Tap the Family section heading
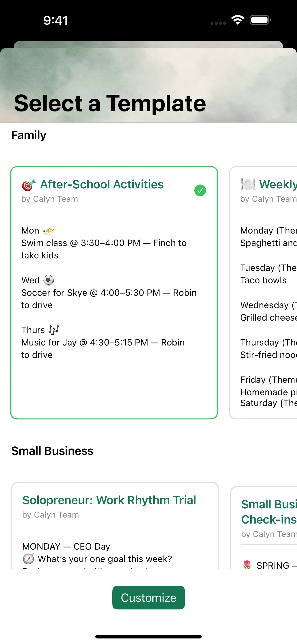The width and height of the screenshot is (297, 644). click(x=29, y=135)
